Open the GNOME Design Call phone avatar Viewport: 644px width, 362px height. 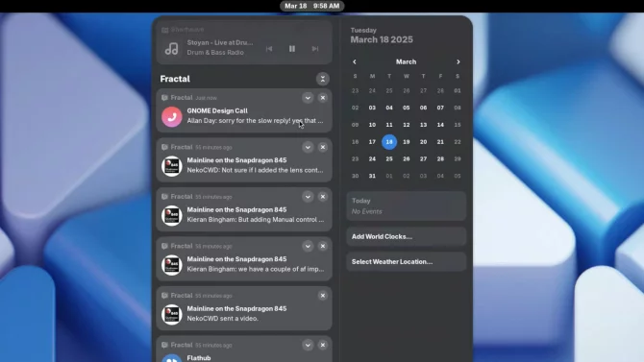(172, 116)
